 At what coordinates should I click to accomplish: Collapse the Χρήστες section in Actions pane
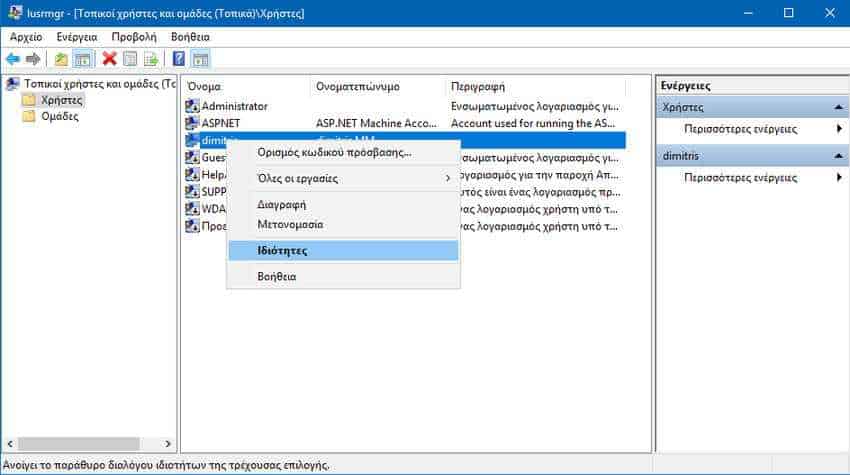tap(838, 107)
